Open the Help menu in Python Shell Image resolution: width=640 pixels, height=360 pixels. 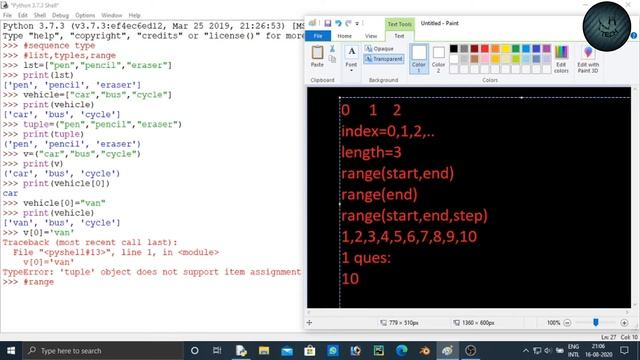134,15
